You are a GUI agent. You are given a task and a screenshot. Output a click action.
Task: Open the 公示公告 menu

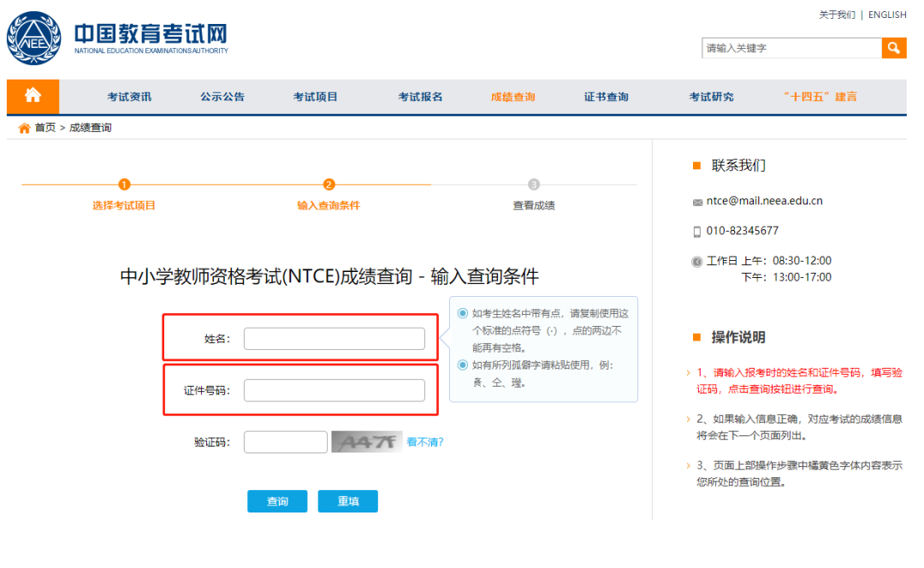pyautogui.click(x=222, y=97)
